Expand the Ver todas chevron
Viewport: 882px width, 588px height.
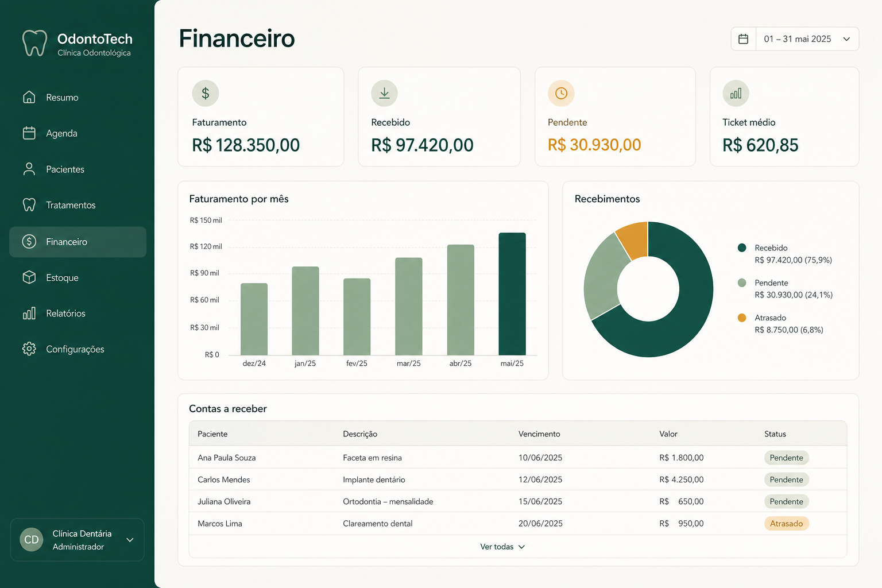pyautogui.click(x=521, y=547)
